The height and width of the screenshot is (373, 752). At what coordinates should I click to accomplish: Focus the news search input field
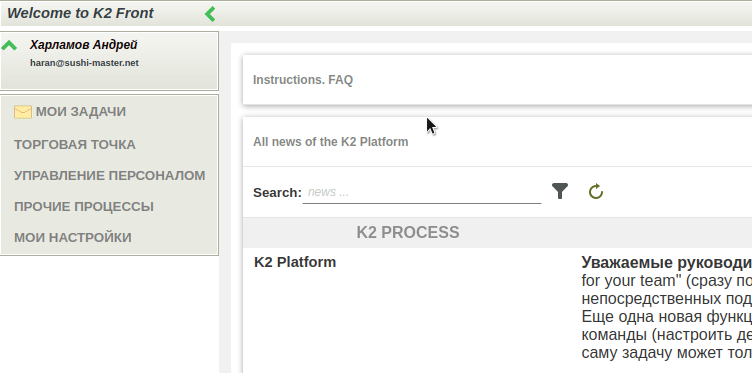click(x=422, y=193)
